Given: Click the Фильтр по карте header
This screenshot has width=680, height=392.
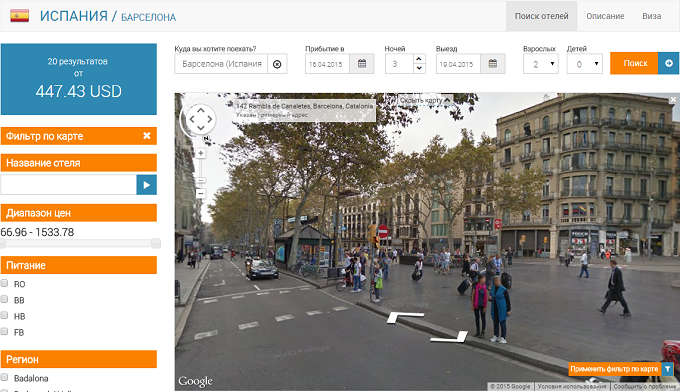Looking at the screenshot, I should point(78,136).
